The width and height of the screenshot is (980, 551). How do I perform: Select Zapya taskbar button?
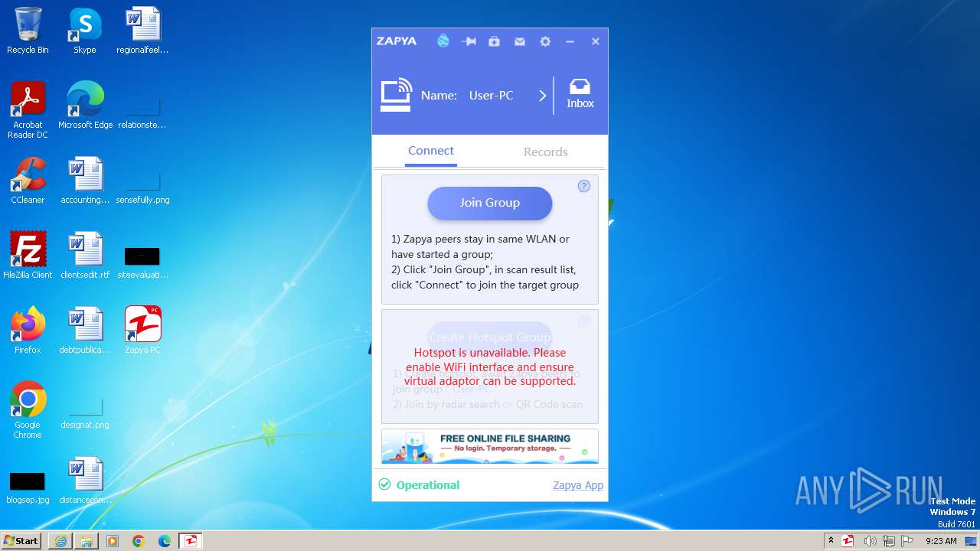(191, 541)
